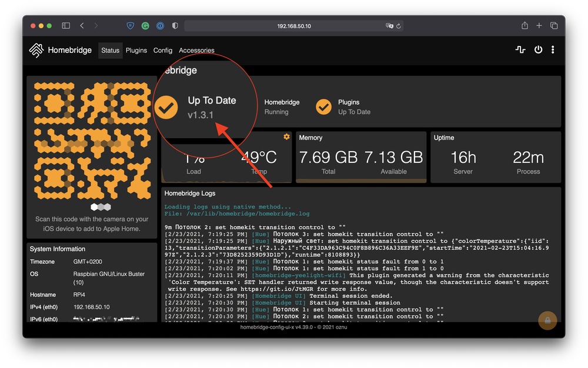
Task: Click the homebridge.log file path line
Action: (x=237, y=213)
